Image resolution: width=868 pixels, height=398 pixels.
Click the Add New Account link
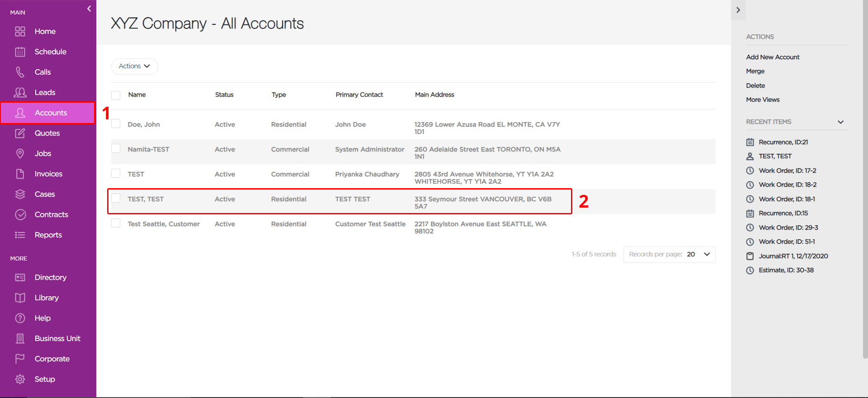[773, 57]
